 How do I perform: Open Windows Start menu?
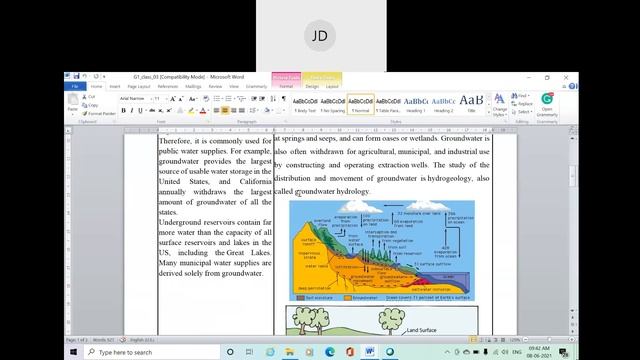[x=73, y=352]
